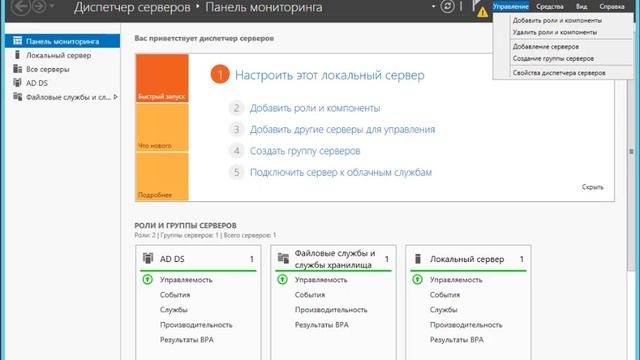This screenshot has width=640, height=360.
Task: Open Производительность in Файловые службы tile
Action: pos(331,310)
